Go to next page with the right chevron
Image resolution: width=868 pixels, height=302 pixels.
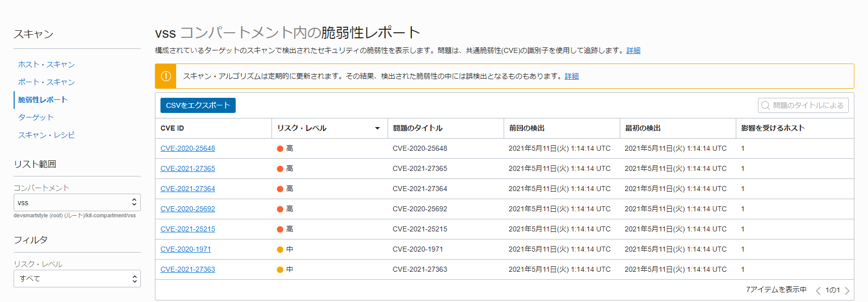coord(847,290)
